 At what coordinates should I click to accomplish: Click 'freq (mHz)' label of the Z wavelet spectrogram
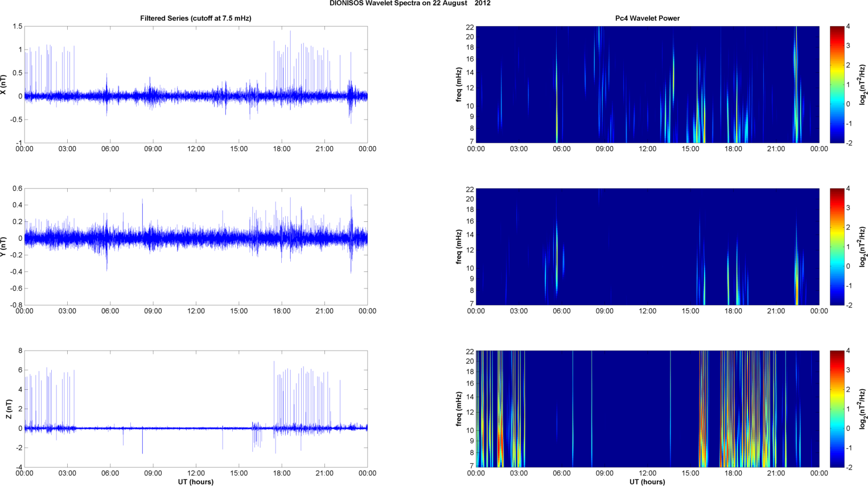click(x=459, y=409)
